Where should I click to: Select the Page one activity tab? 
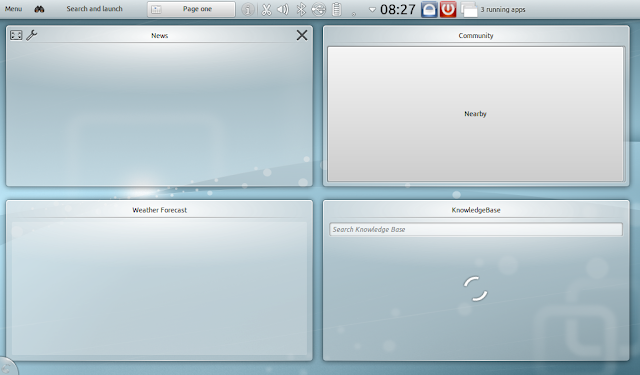click(191, 9)
